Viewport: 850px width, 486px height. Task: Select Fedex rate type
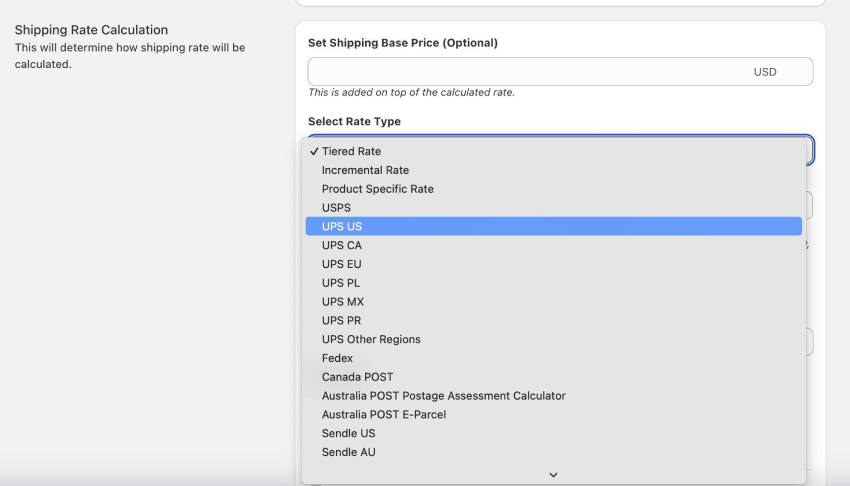[x=553, y=358]
